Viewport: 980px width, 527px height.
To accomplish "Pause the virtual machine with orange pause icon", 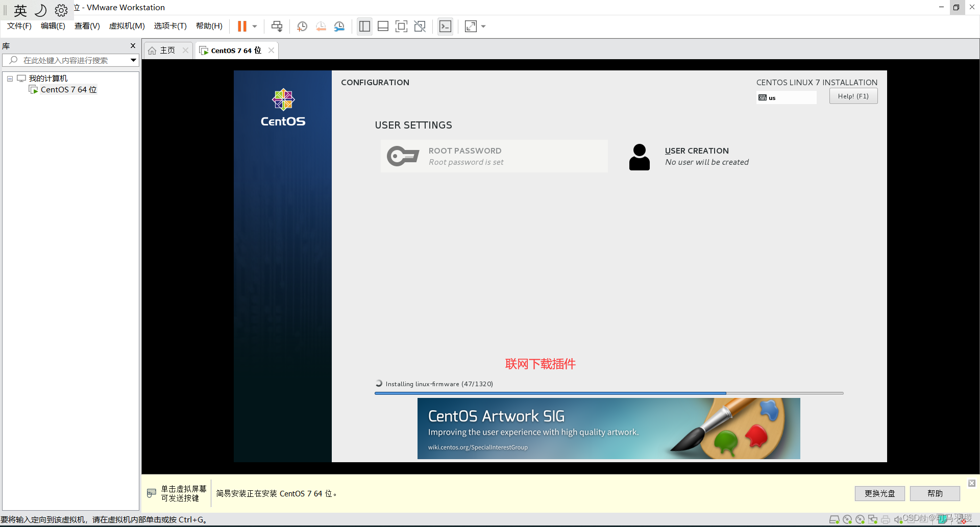I will tap(242, 26).
